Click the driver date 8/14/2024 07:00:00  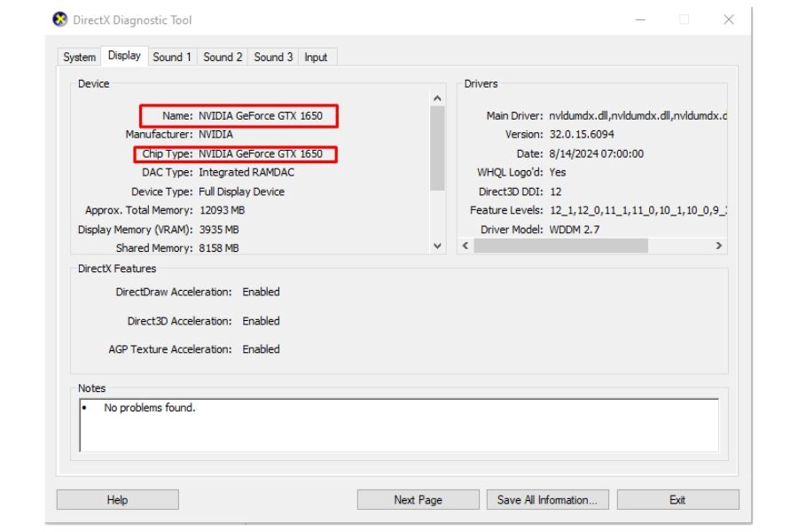click(x=597, y=153)
